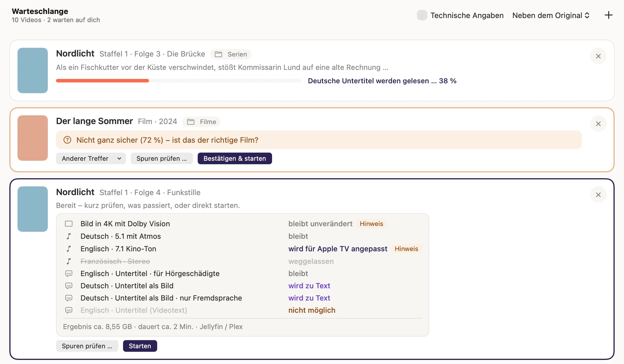Image resolution: width=624 pixels, height=364 pixels.
Task: Click the Serien folder tag
Action: pos(231,54)
